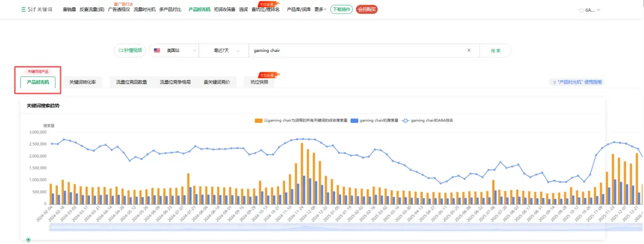Open the 美国站 marketplace dropdown
644x244 pixels.
[174, 51]
